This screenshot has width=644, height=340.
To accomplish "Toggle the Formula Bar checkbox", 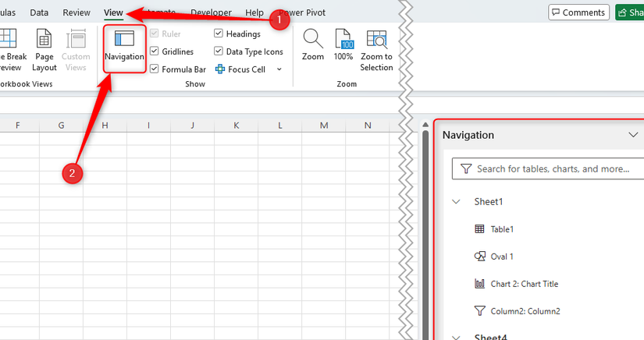I will pyautogui.click(x=155, y=69).
